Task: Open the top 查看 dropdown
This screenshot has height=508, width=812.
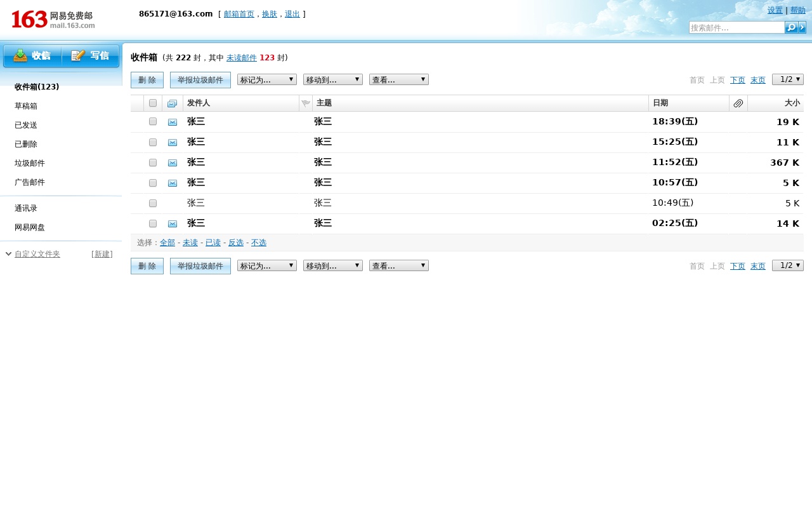Action: click(399, 79)
